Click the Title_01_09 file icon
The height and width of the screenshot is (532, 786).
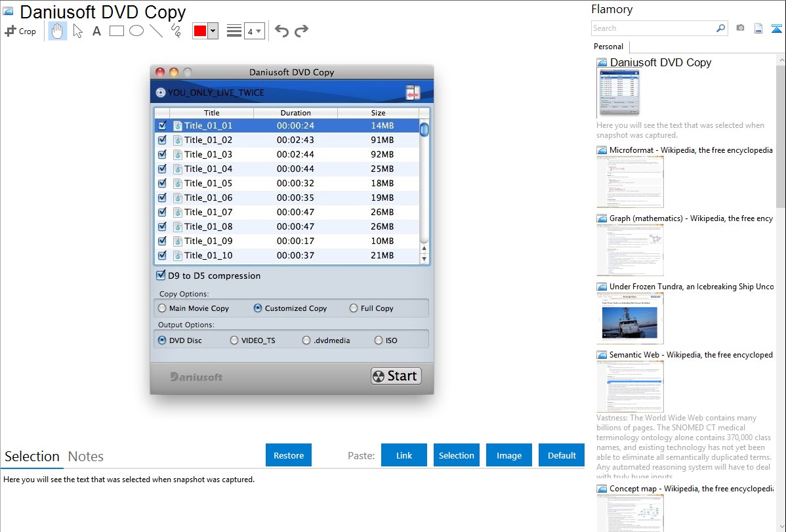click(x=177, y=241)
